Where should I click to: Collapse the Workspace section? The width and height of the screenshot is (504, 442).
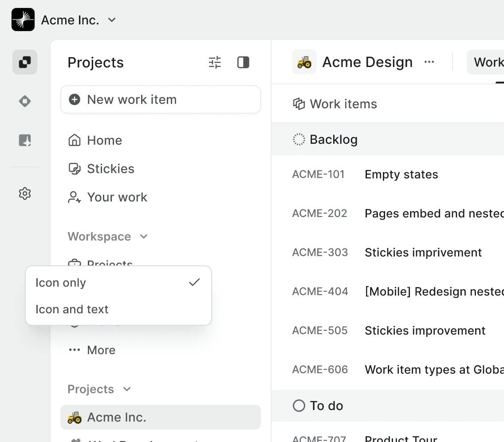pos(143,237)
